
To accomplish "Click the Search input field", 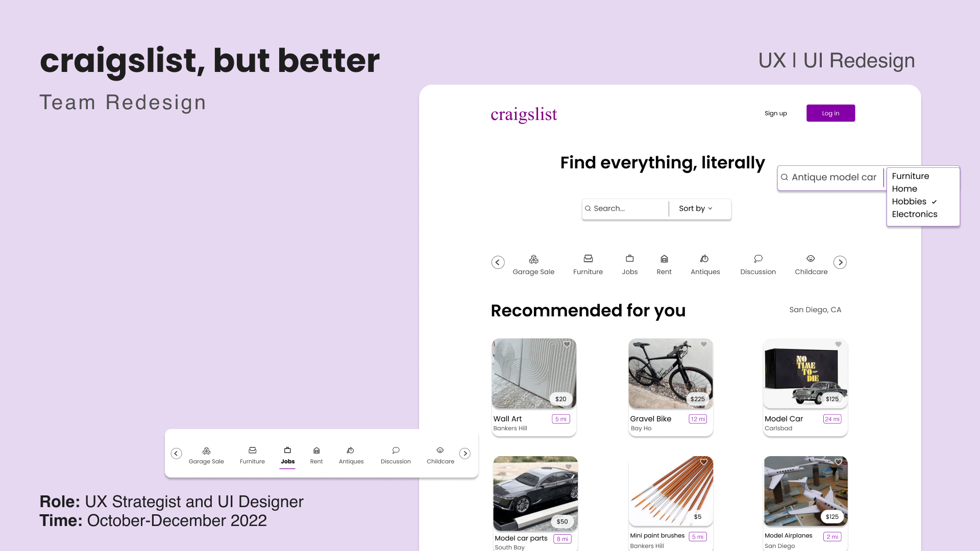I will 626,209.
